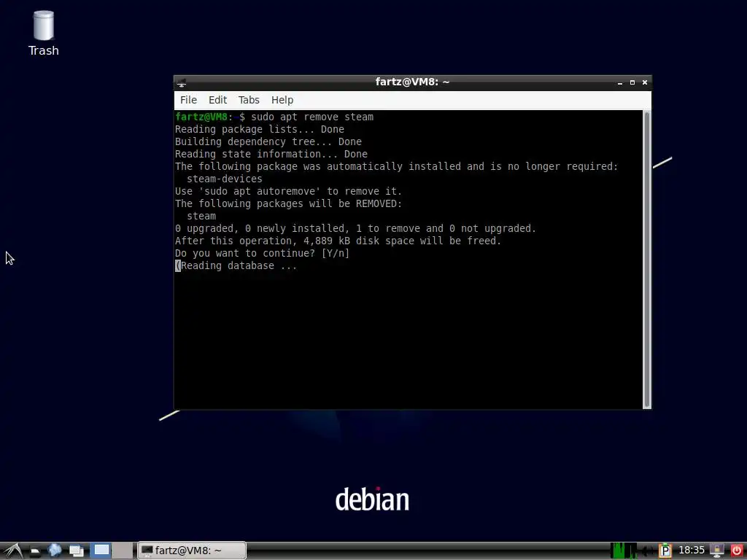Click the green CPU usage monitor
The width and height of the screenshot is (747, 560).
624,551
